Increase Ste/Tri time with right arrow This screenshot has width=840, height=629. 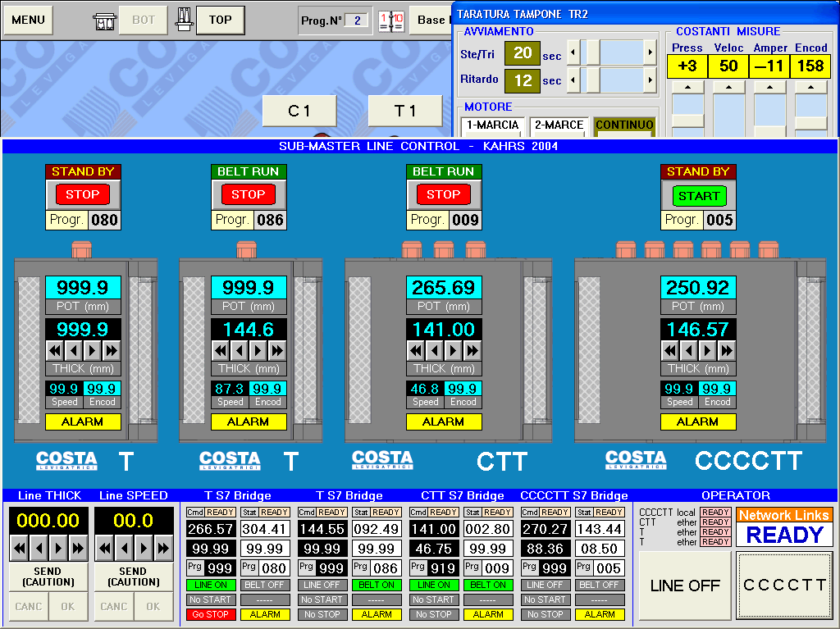650,52
